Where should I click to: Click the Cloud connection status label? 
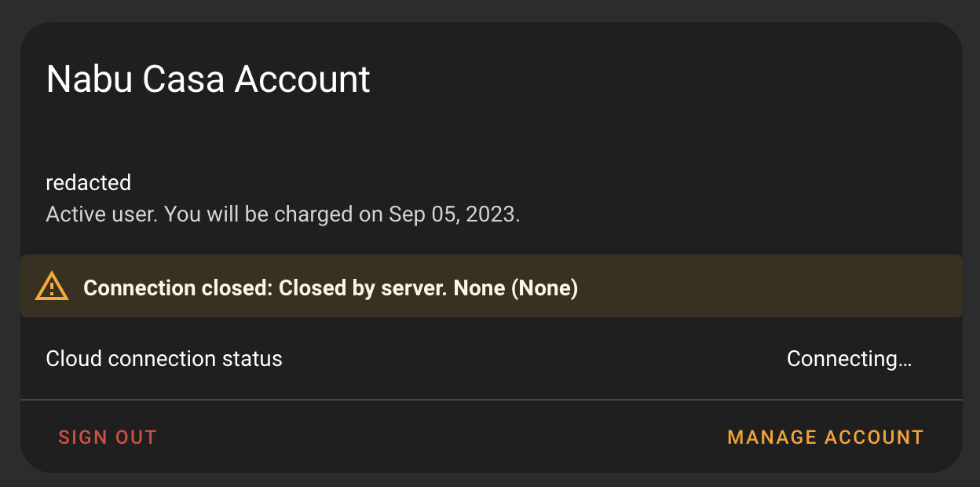(x=163, y=358)
